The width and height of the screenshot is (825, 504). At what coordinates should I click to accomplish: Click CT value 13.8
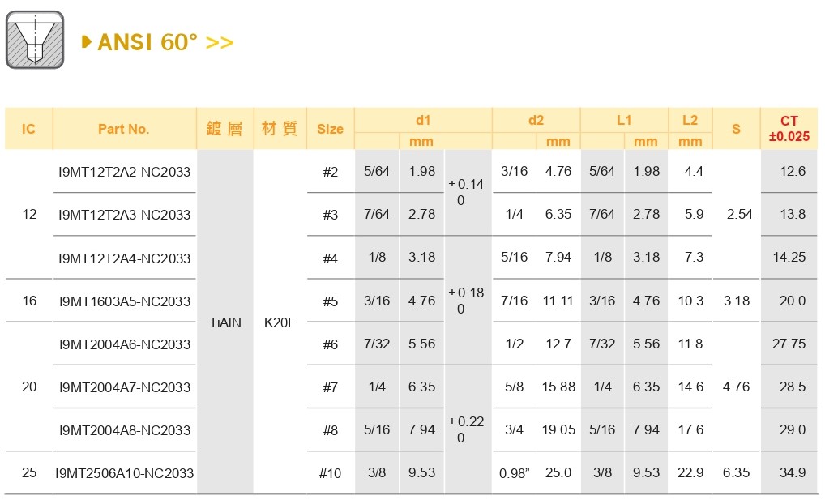[793, 214]
